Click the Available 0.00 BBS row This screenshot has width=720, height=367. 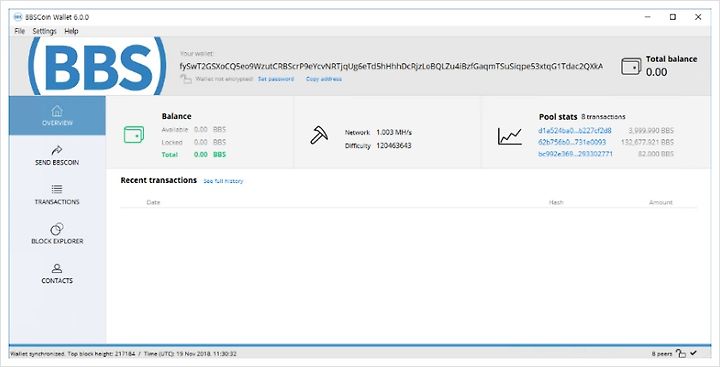194,130
